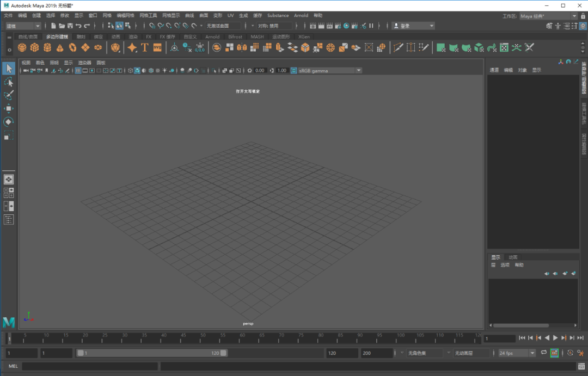Expand the Maya 经典 workspace dropdown
The image size is (588, 376).
pyautogui.click(x=548, y=16)
